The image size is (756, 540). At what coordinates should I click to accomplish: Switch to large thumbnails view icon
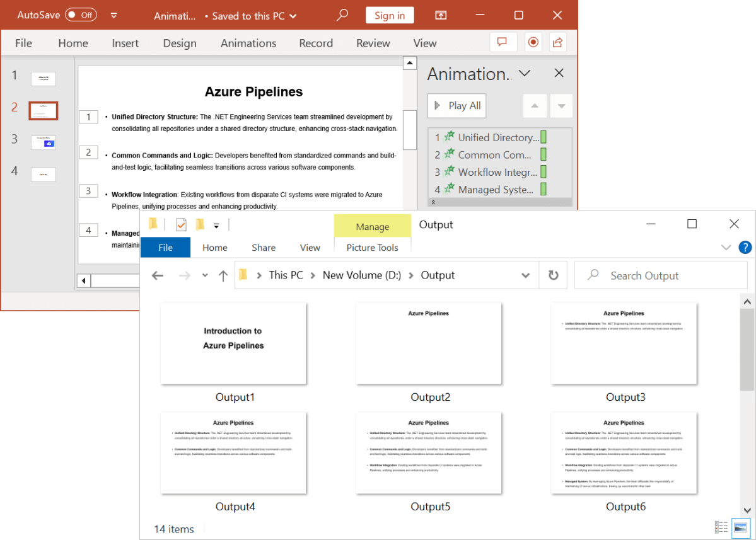[x=741, y=527]
